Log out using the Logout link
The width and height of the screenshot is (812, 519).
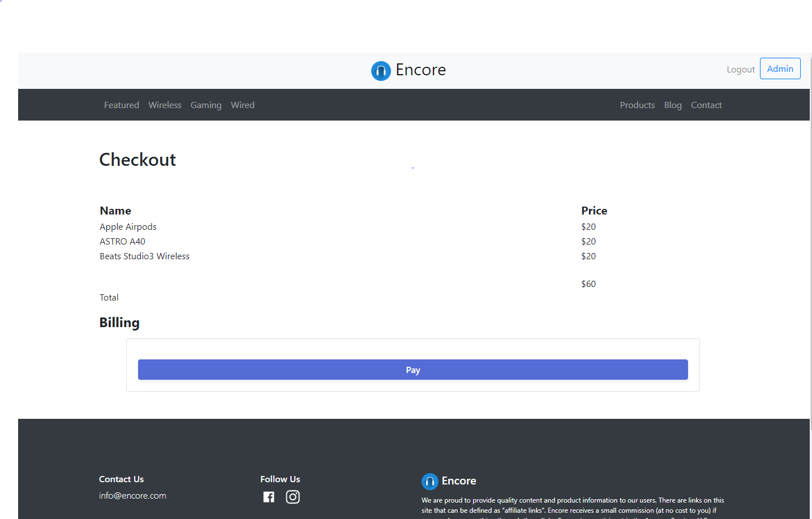coord(741,69)
